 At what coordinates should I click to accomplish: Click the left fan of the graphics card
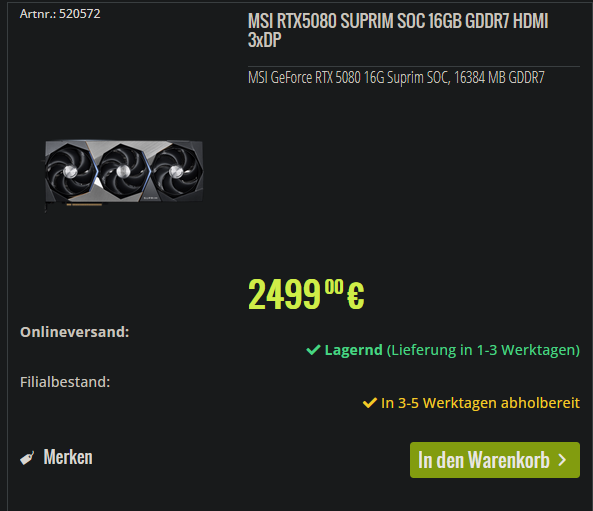click(x=70, y=171)
